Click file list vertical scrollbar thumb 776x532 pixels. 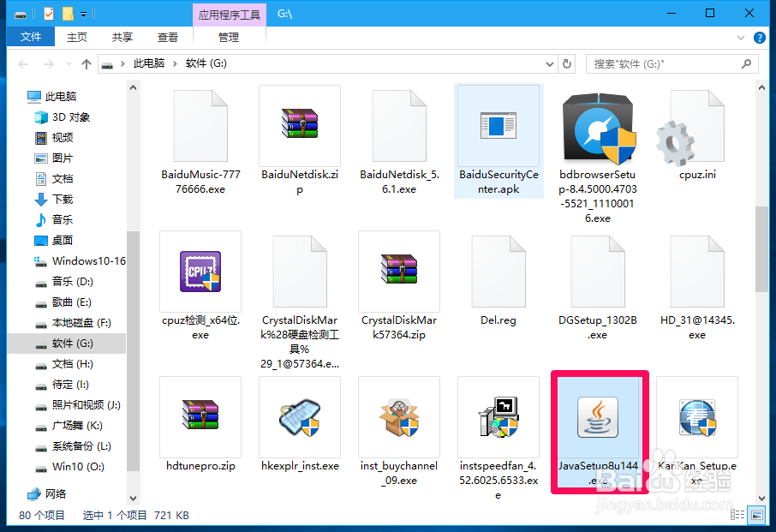click(x=761, y=249)
